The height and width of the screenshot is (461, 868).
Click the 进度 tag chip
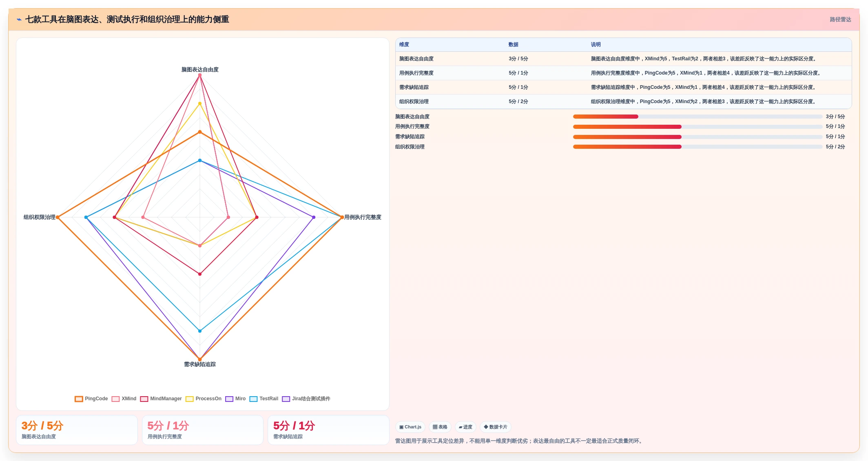(x=465, y=427)
